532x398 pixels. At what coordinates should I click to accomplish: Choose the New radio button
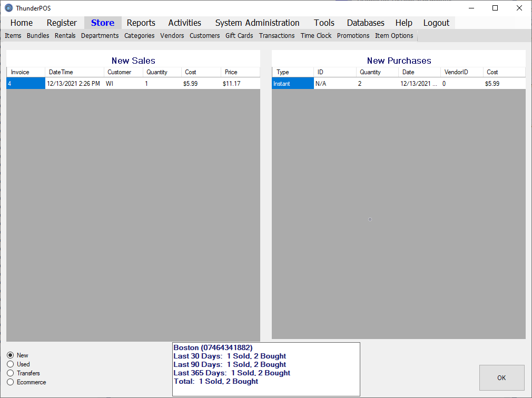point(11,355)
